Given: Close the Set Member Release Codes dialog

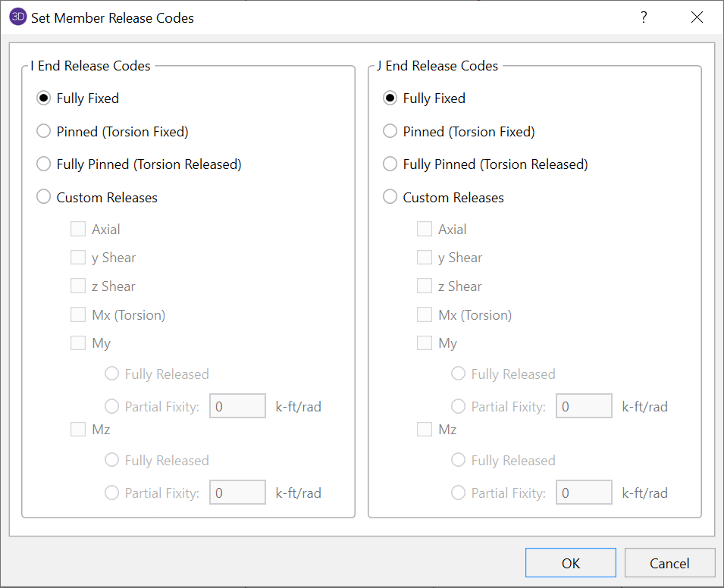Looking at the screenshot, I should [x=697, y=17].
